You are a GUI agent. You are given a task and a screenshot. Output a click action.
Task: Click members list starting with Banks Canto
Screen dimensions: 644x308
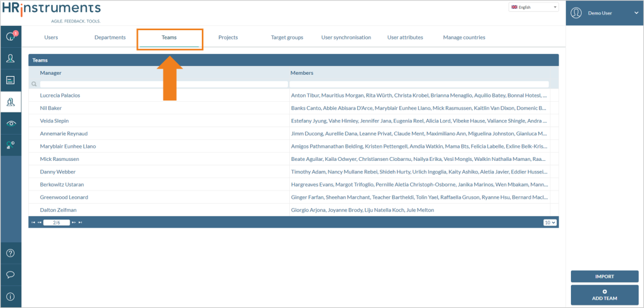pyautogui.click(x=419, y=108)
